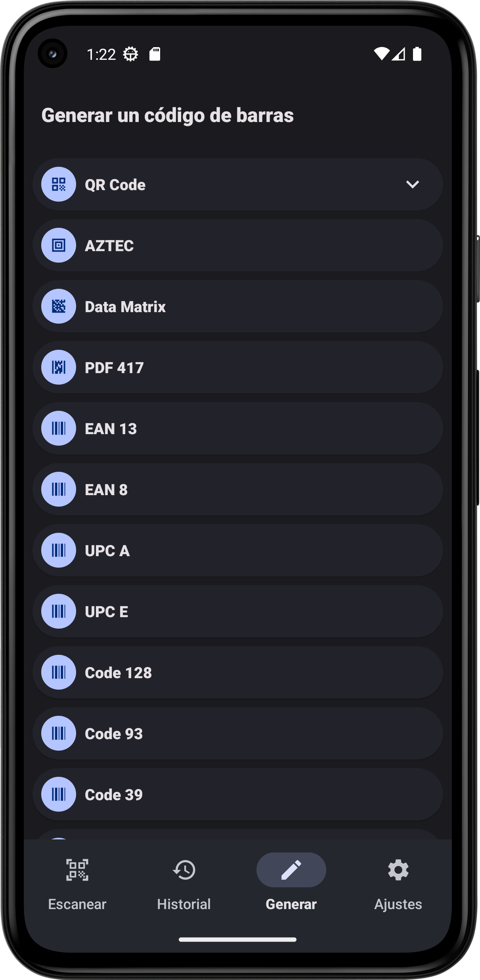The width and height of the screenshot is (480, 980).
Task: Tap the EAN 13 barcode icon
Action: (59, 428)
